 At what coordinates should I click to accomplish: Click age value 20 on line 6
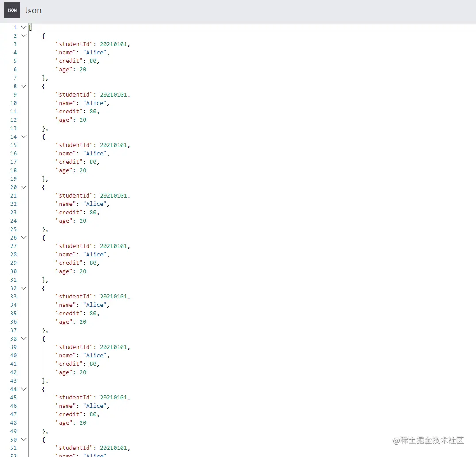tap(83, 70)
